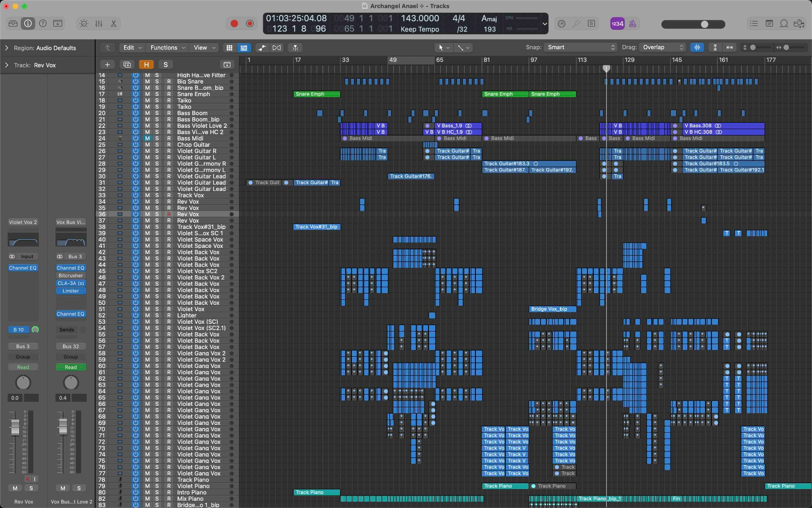
Task: Open the Mixer from the control bar
Action: point(99,24)
